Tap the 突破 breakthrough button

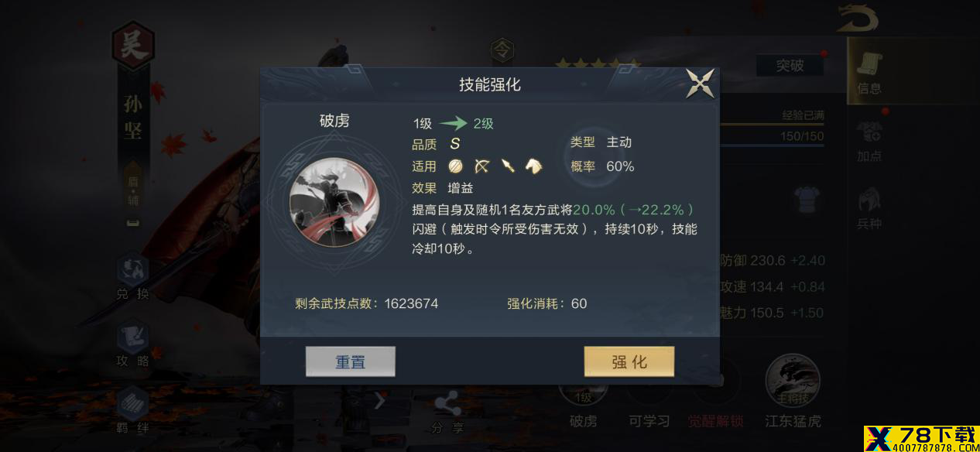click(x=790, y=66)
